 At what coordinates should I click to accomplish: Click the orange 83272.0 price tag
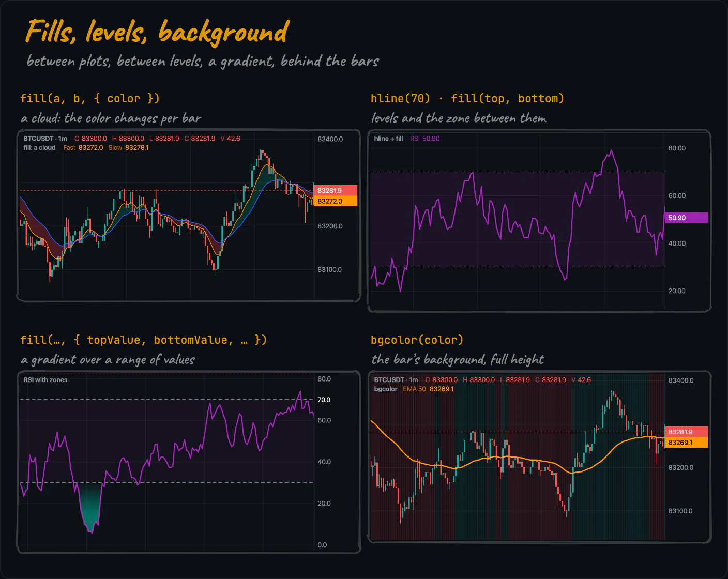point(336,201)
